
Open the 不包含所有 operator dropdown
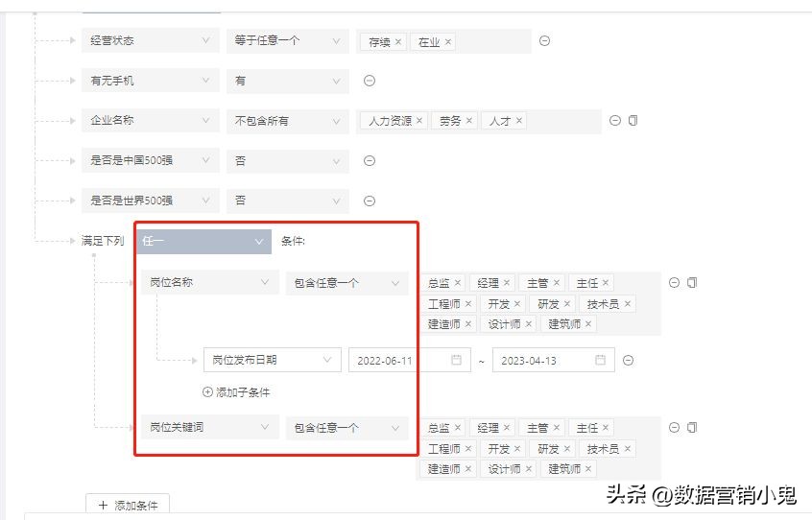[x=287, y=121]
